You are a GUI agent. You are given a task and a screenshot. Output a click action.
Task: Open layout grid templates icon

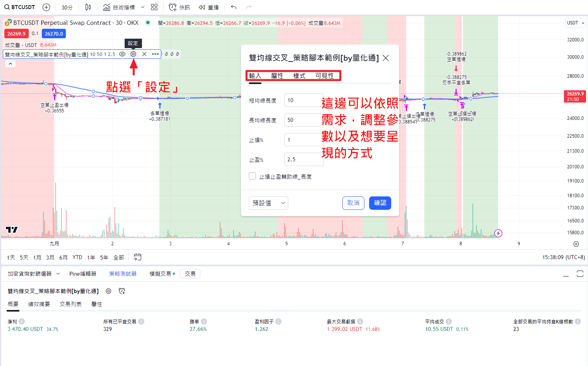tap(154, 7)
